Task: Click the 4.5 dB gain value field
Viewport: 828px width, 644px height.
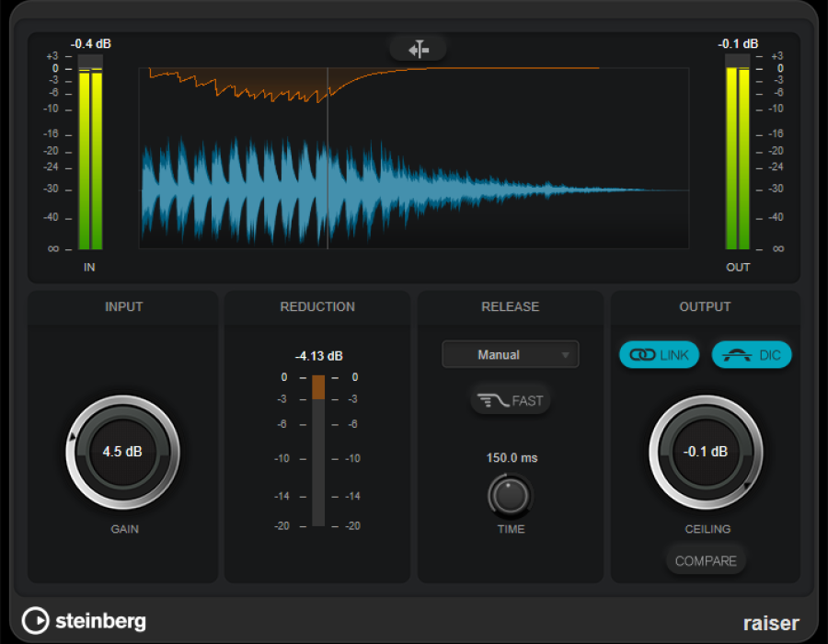Action: pos(122,452)
